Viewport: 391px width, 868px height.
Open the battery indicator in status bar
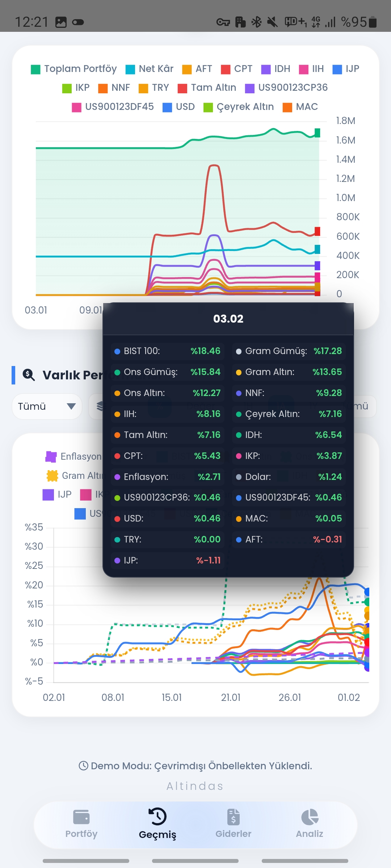click(x=373, y=22)
